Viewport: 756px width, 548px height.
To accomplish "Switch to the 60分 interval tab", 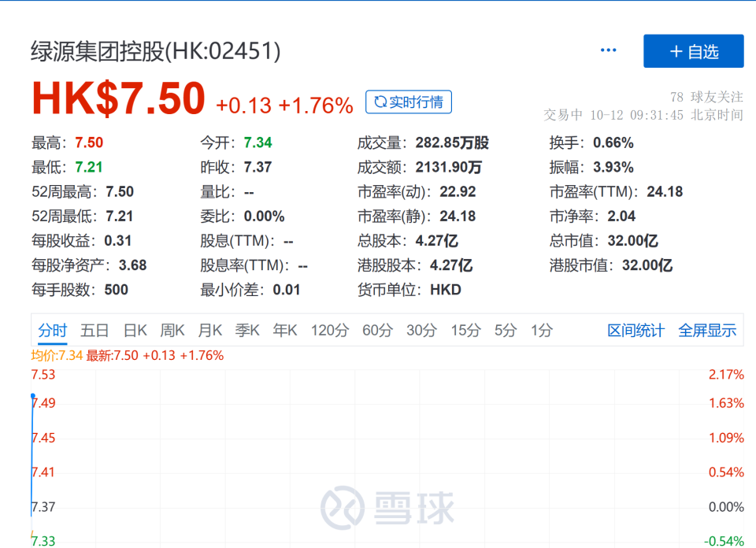I will pos(377,331).
